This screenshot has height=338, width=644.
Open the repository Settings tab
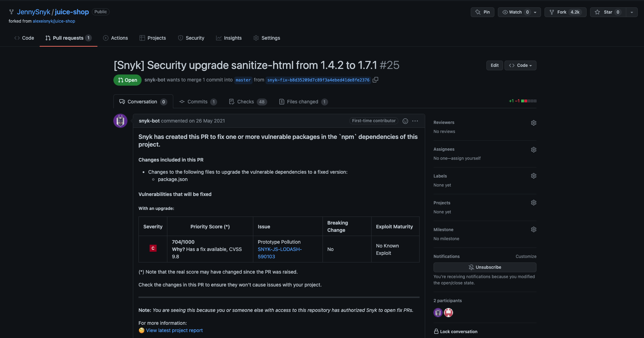click(x=267, y=38)
